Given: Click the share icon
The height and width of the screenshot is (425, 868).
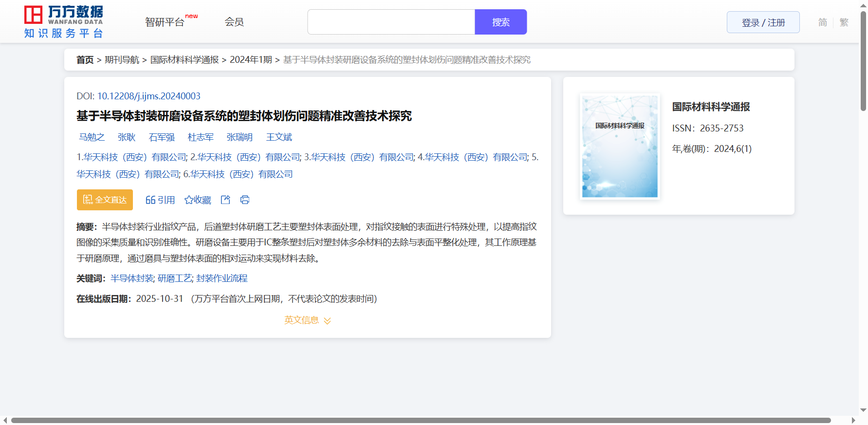Looking at the screenshot, I should tap(225, 200).
